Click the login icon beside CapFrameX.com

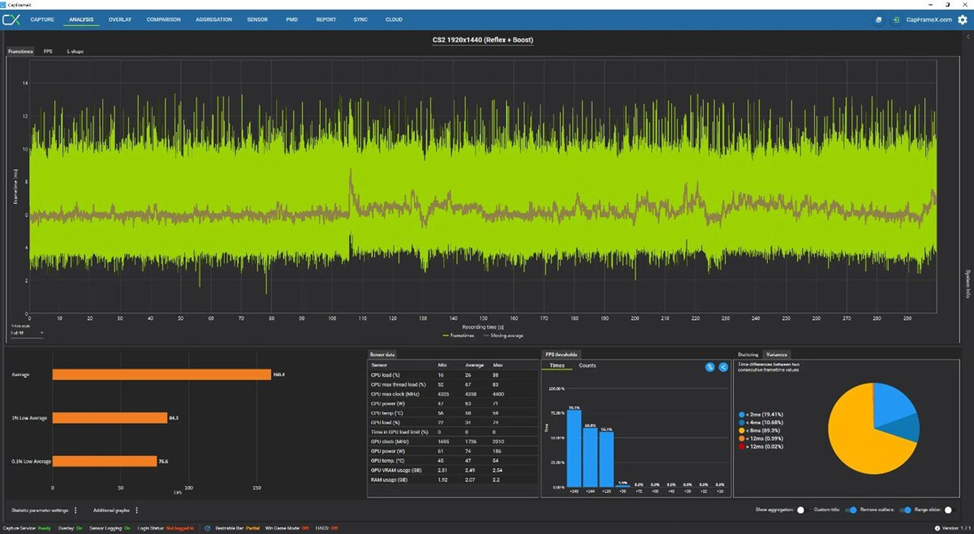click(896, 20)
